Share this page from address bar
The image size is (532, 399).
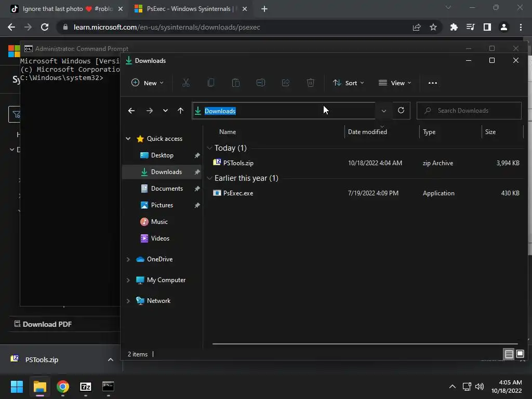click(416, 27)
